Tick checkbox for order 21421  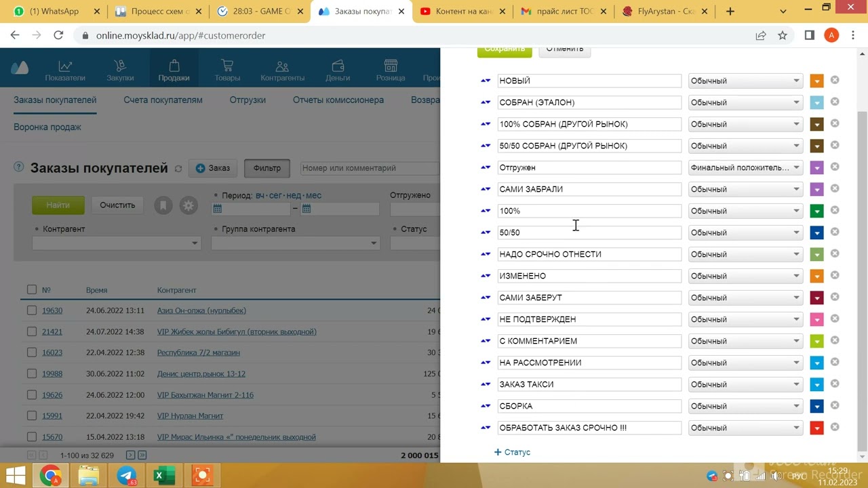[x=32, y=331]
